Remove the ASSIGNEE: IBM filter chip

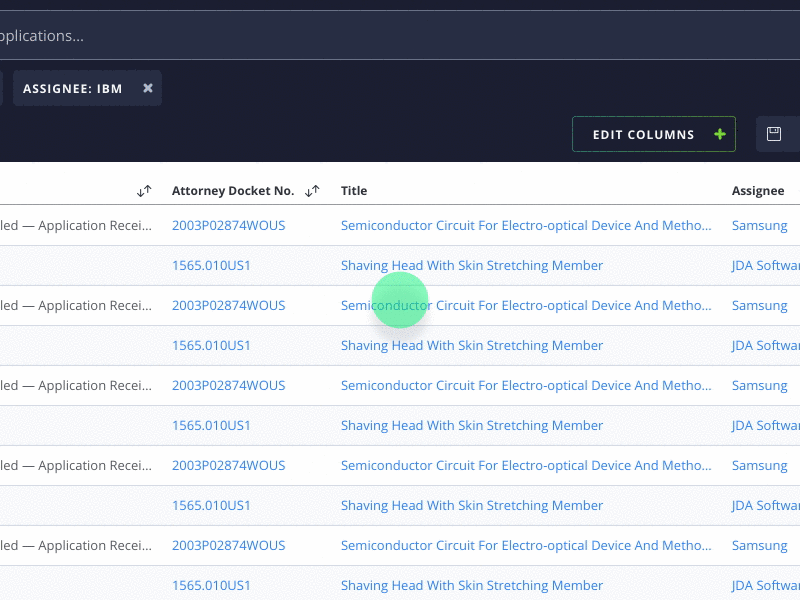point(147,88)
